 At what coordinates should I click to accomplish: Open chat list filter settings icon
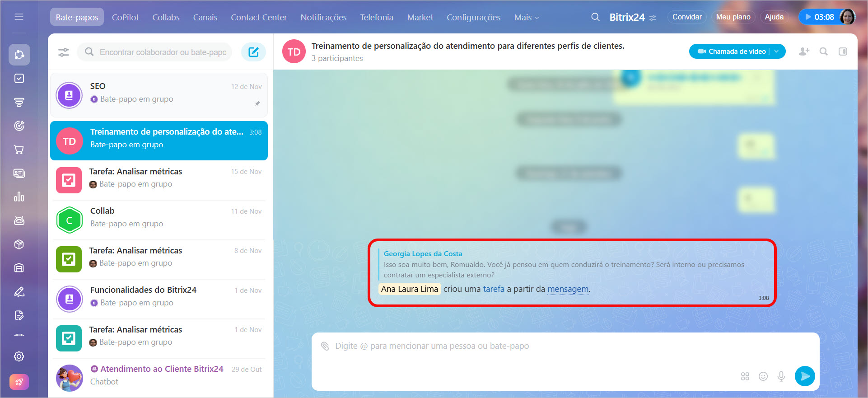click(64, 52)
